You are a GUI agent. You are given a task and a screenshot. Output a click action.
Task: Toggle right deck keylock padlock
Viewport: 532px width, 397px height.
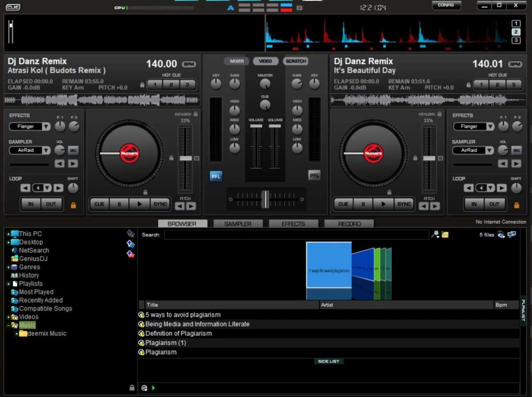click(x=439, y=114)
